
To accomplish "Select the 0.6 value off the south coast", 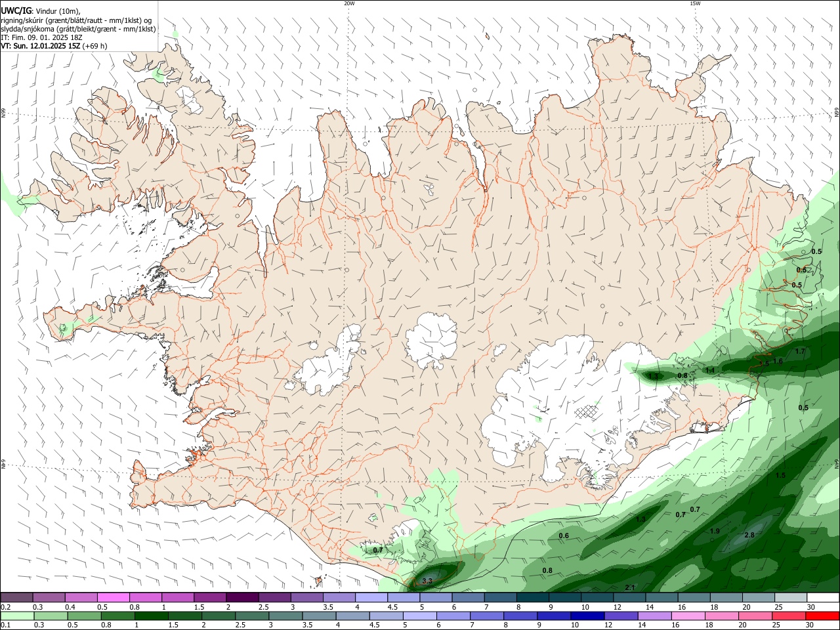I will coord(564,535).
